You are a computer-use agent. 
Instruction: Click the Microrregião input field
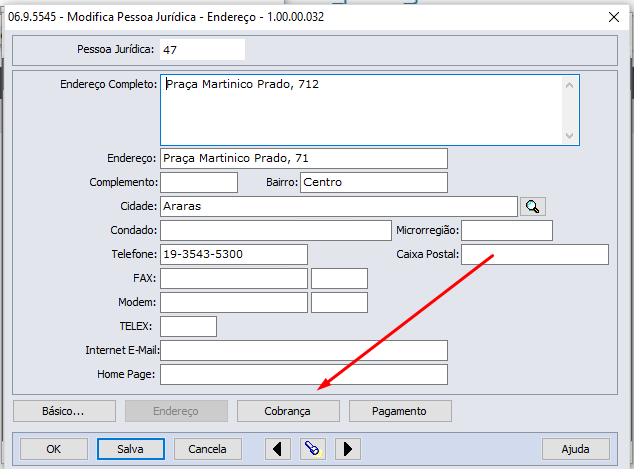pos(507,230)
